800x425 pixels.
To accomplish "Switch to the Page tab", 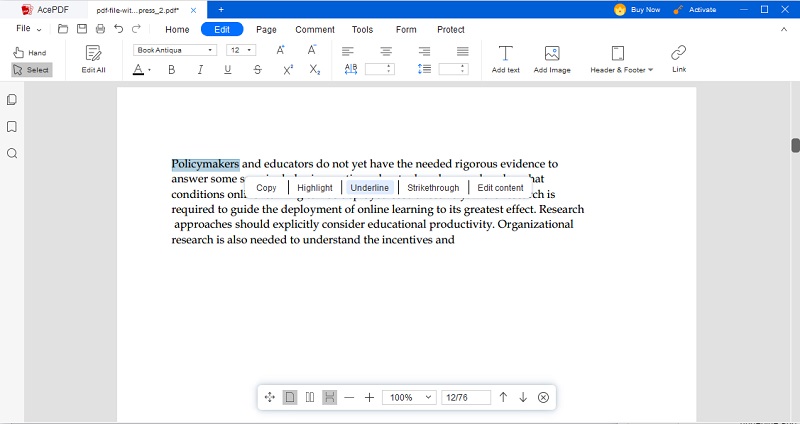I will [x=266, y=30].
